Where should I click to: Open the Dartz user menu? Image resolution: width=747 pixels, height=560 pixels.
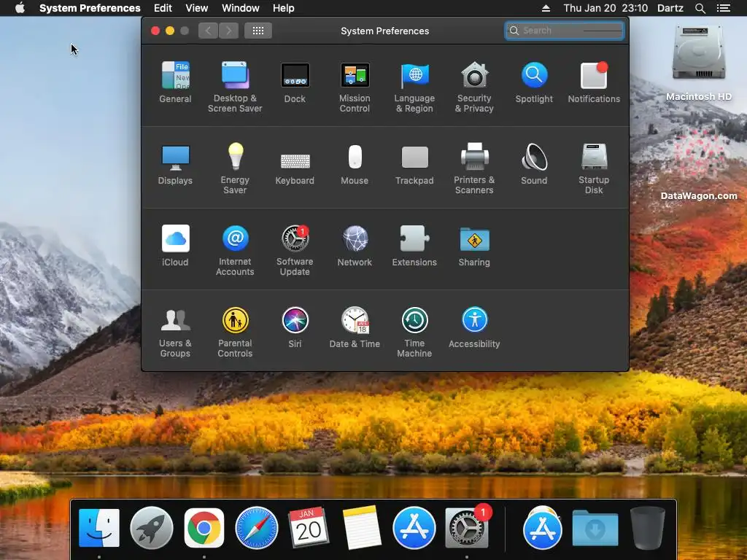coord(670,8)
